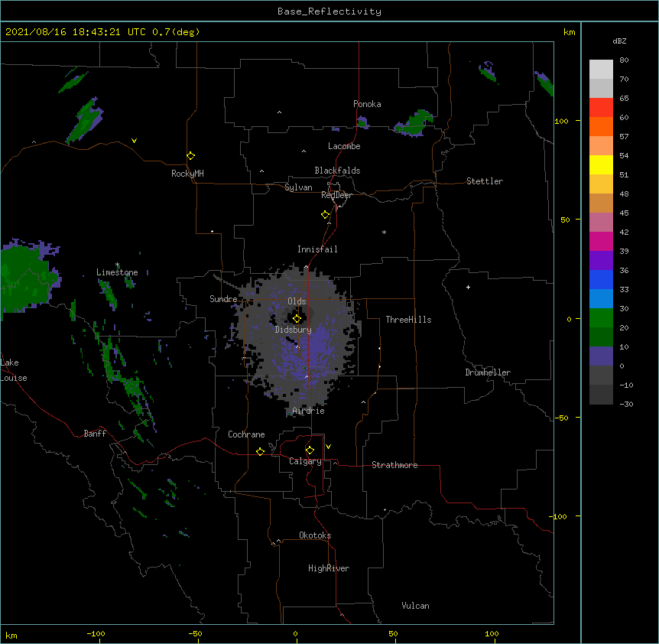659x644 pixels.
Task: Click the radar site marker near Didsbury
Action: (x=297, y=318)
